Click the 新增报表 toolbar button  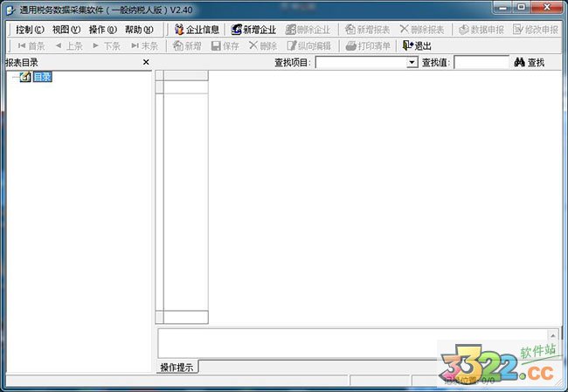pyautogui.click(x=367, y=30)
